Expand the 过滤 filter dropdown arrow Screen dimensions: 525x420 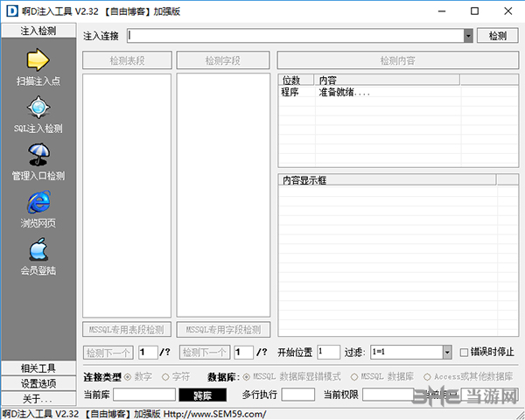point(447,353)
